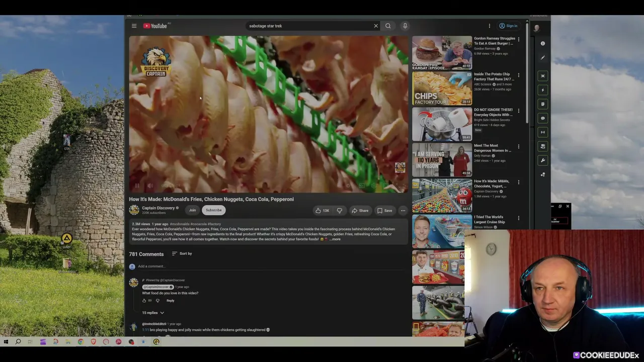The image size is (644, 362).
Task: Open the Gordon Ramsay giant burger thumbnail
Action: pyautogui.click(x=442, y=52)
